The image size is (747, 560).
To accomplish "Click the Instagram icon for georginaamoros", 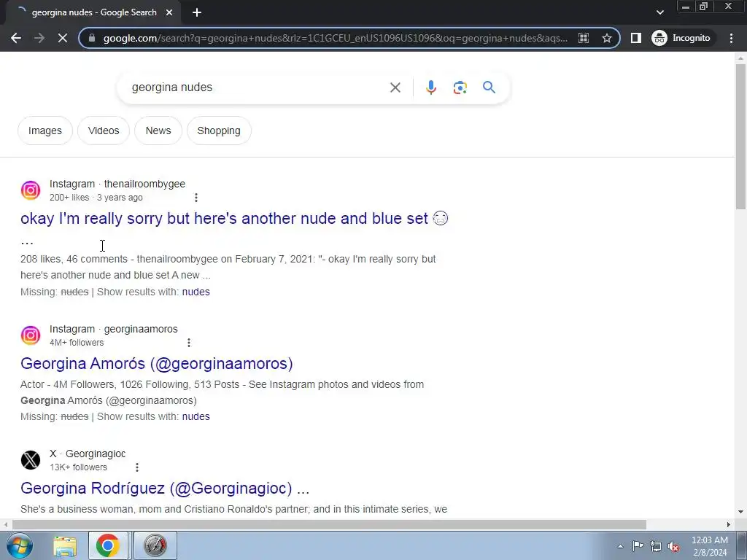I will point(31,335).
